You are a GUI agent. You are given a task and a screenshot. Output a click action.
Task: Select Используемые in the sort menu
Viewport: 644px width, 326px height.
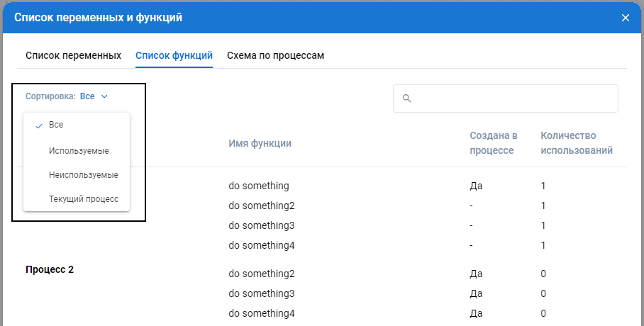click(79, 151)
